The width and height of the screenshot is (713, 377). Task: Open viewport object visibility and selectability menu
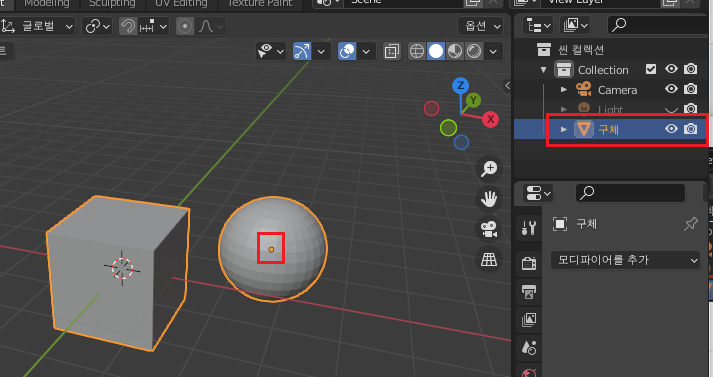[x=271, y=51]
